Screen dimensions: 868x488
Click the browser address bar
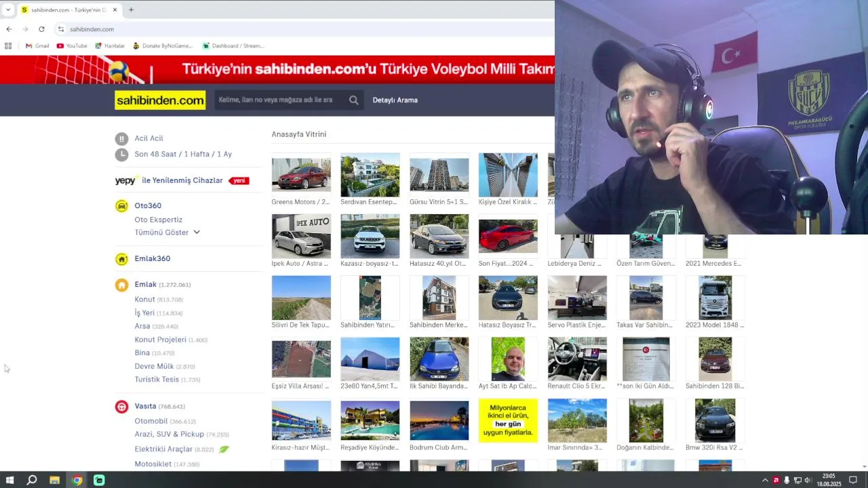[305, 29]
